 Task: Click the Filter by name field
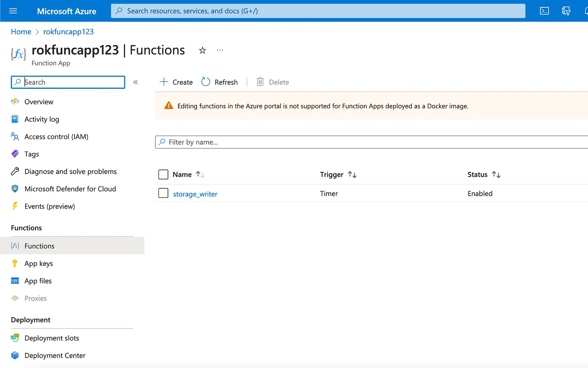303,142
